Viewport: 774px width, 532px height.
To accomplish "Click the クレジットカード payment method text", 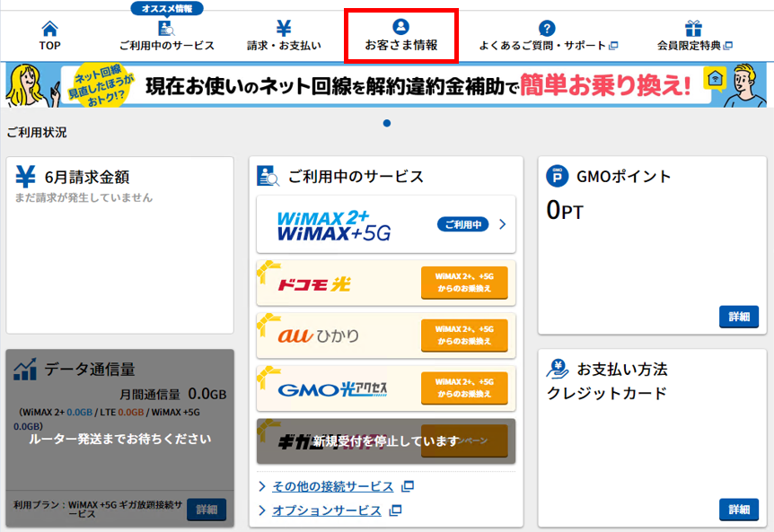I will click(x=607, y=393).
